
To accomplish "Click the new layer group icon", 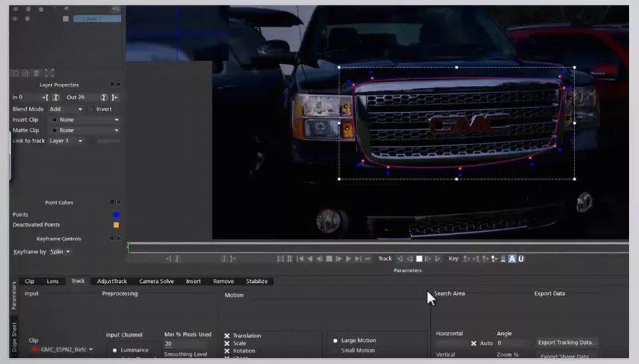I will point(15,73).
